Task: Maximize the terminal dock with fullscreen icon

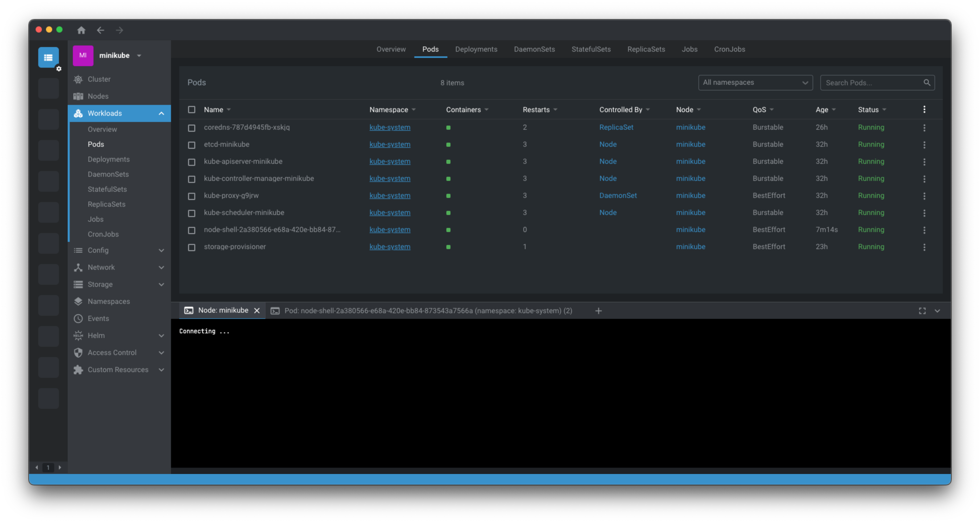Action: (922, 311)
